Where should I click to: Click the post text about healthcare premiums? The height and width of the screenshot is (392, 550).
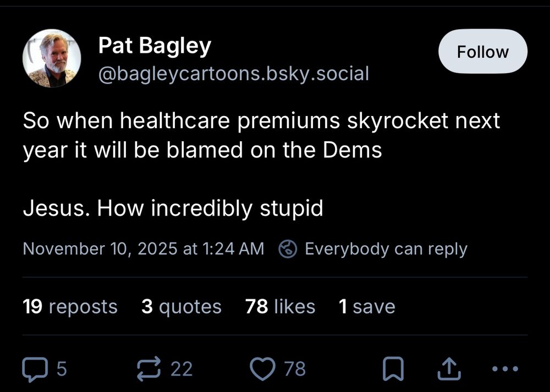[x=261, y=135]
